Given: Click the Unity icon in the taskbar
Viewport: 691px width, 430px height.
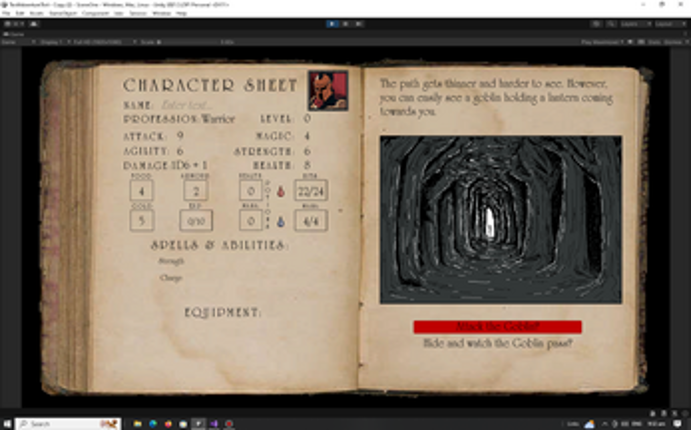Looking at the screenshot, I should coord(198,424).
